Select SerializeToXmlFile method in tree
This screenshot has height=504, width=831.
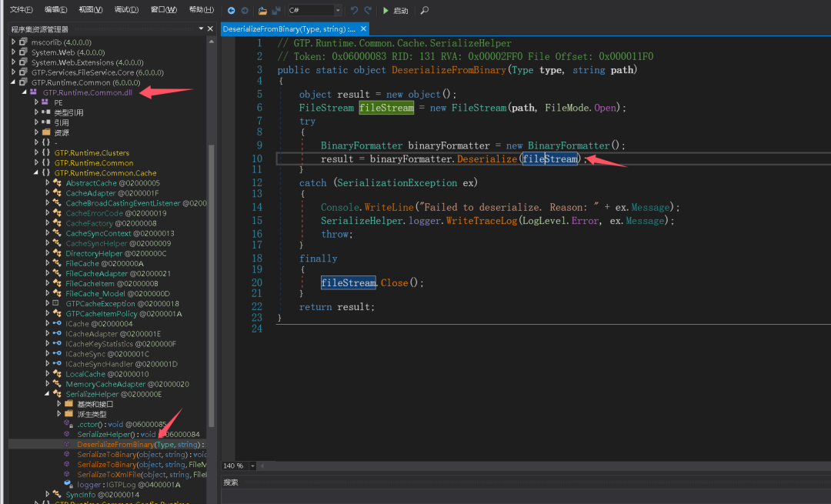(142, 475)
